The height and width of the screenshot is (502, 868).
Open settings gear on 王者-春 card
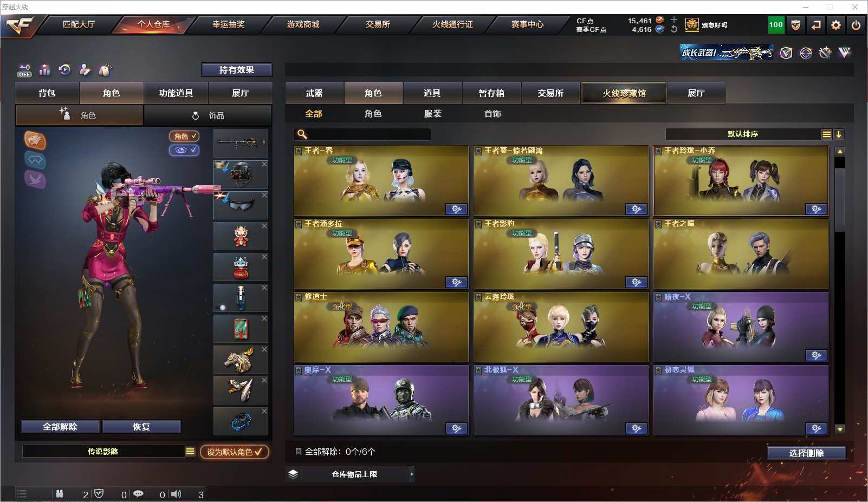[456, 209]
